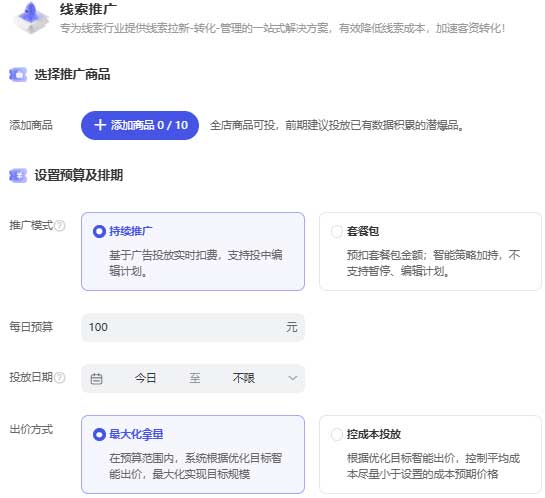Image resolution: width=545 pixels, height=498 pixels.
Task: Click the 添加商品 0/10 button
Action: (x=140, y=125)
